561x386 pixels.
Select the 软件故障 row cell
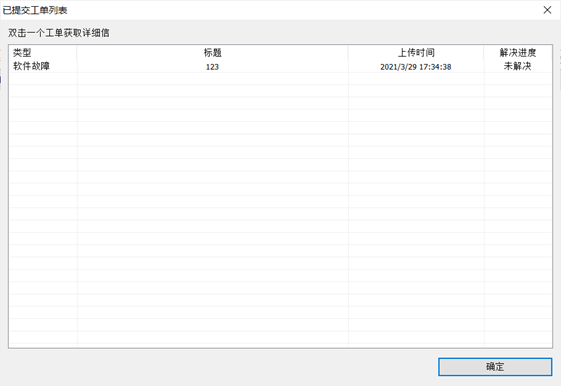tap(31, 67)
